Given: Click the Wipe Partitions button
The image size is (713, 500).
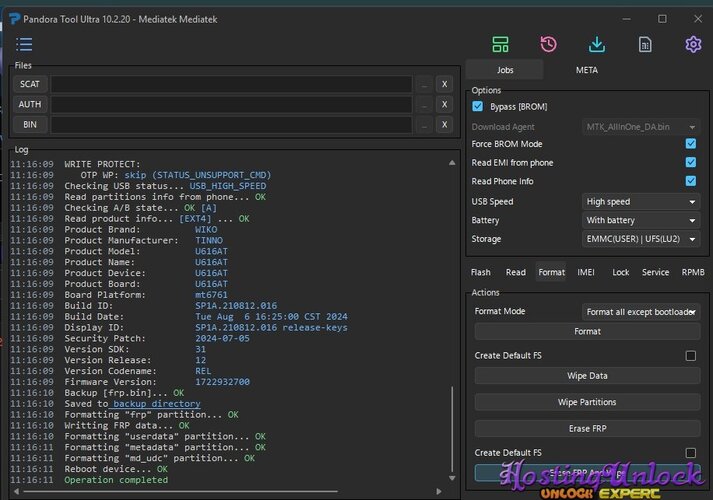Looking at the screenshot, I should [x=587, y=402].
